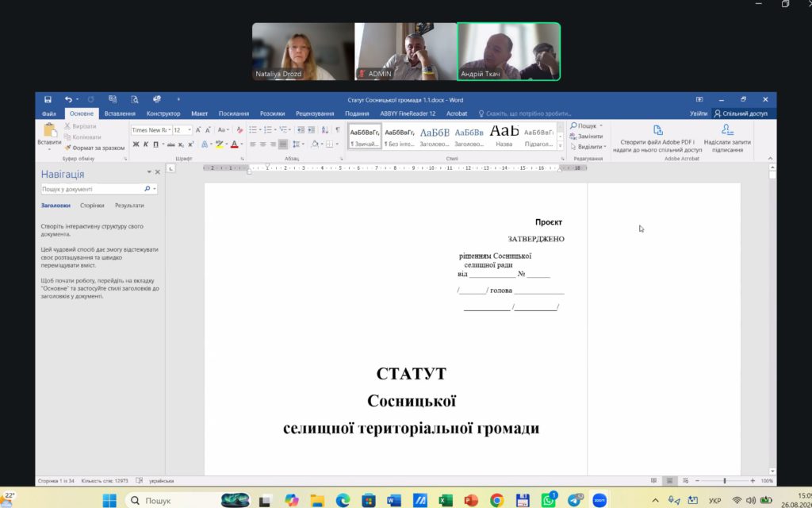The image size is (812, 508).
Task: Open the Times New Roman font name dropdown
Action: 169,130
